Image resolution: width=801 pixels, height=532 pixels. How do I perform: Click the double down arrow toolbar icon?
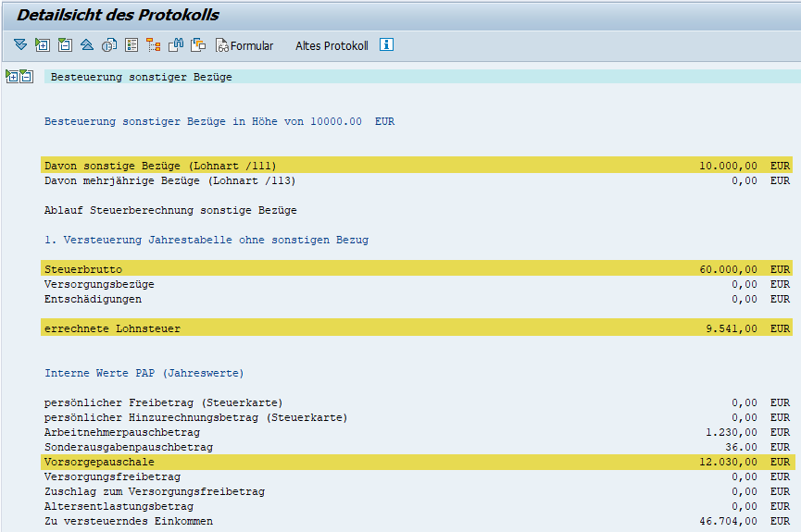pos(20,45)
